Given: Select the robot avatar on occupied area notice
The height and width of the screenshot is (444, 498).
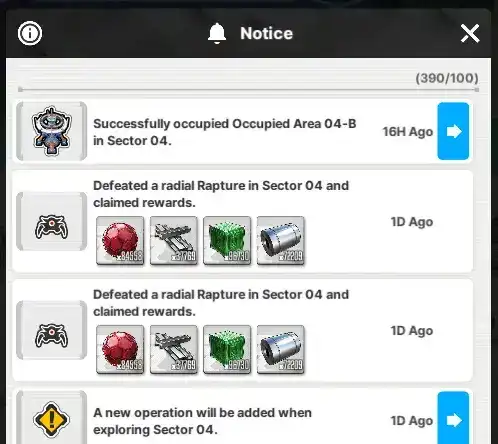Looking at the screenshot, I should click(x=52, y=131).
